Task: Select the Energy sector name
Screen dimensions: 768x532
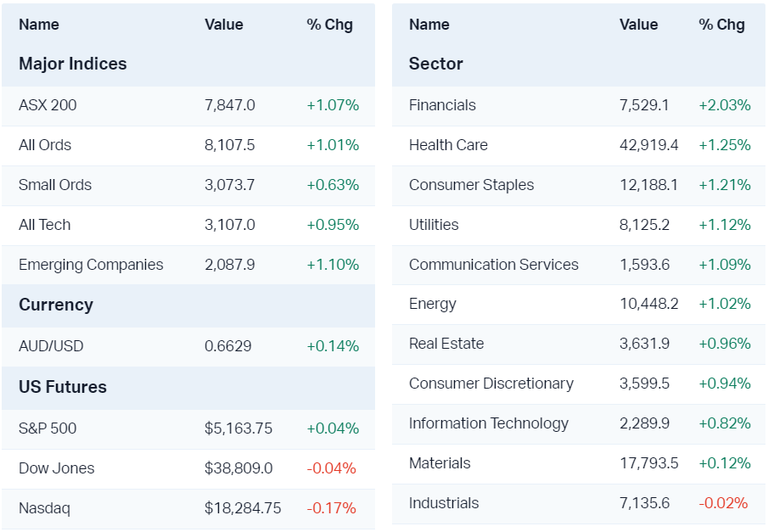Action: (432, 304)
